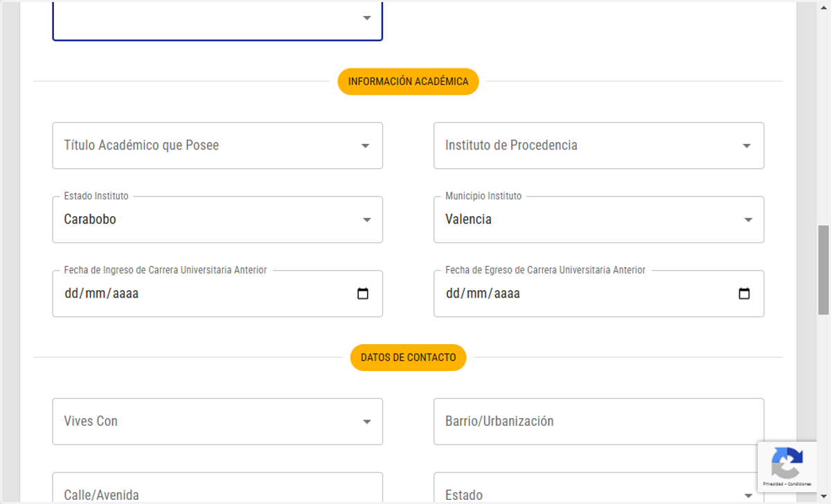Open Estado Instituto dropdown showing Carabobo
The height and width of the screenshot is (504, 831).
point(217,219)
